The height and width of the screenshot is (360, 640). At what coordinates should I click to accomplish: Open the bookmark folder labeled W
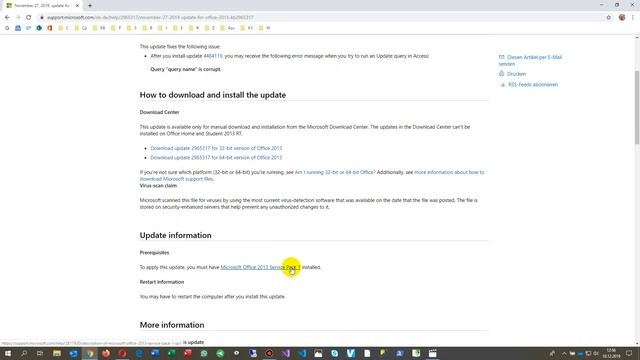point(264,28)
